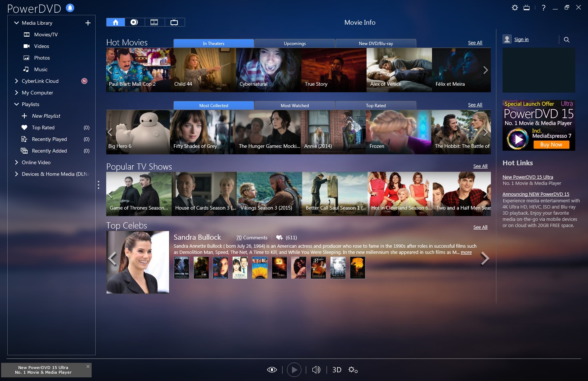The width and height of the screenshot is (588, 381).
Task: Like Sandra Bullock with heart icon
Action: pos(279,238)
